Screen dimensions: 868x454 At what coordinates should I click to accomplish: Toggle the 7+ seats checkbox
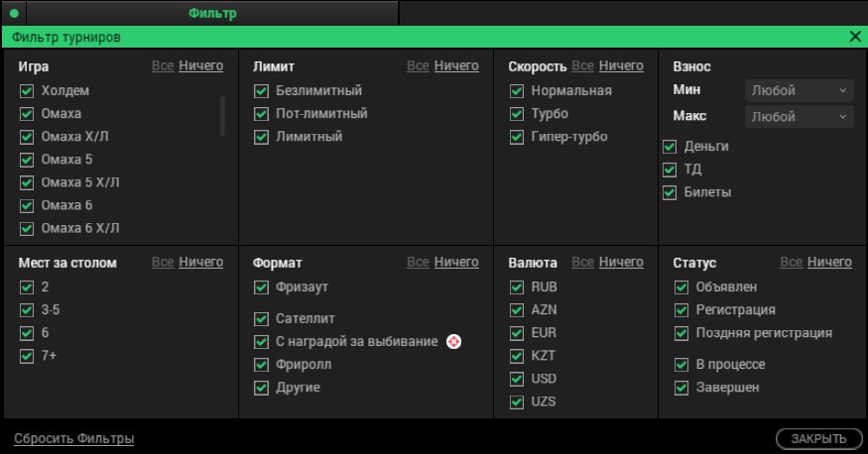pos(27,356)
